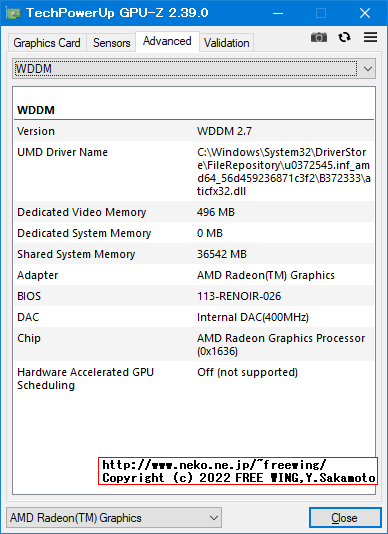Open the AMD Radeon(TM) Graphics GPU selector
The height and width of the screenshot is (534, 388).
tap(114, 518)
